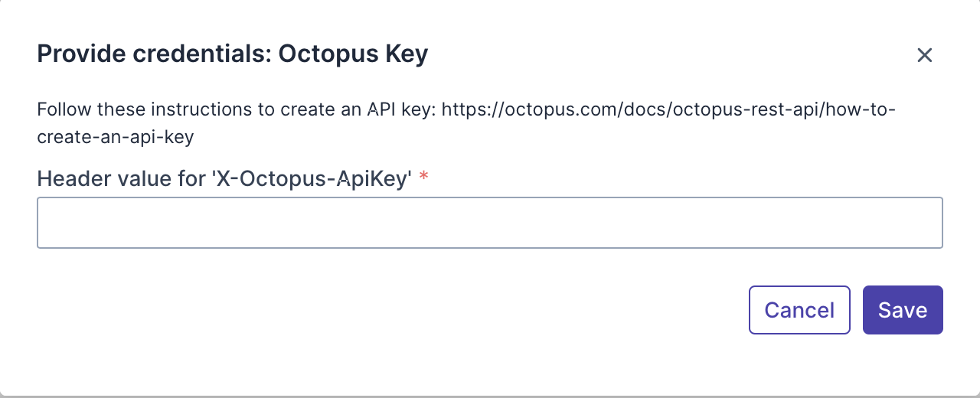Image resolution: width=980 pixels, height=398 pixels.
Task: Select the header value input box
Action: tap(489, 223)
